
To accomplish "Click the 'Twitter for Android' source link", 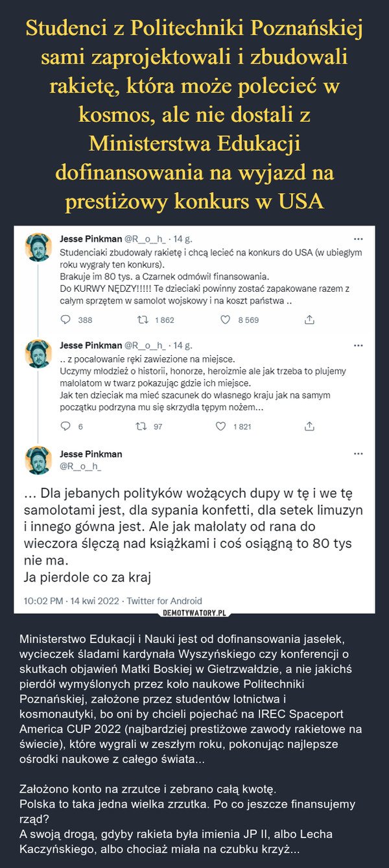I will pyautogui.click(x=165, y=600).
